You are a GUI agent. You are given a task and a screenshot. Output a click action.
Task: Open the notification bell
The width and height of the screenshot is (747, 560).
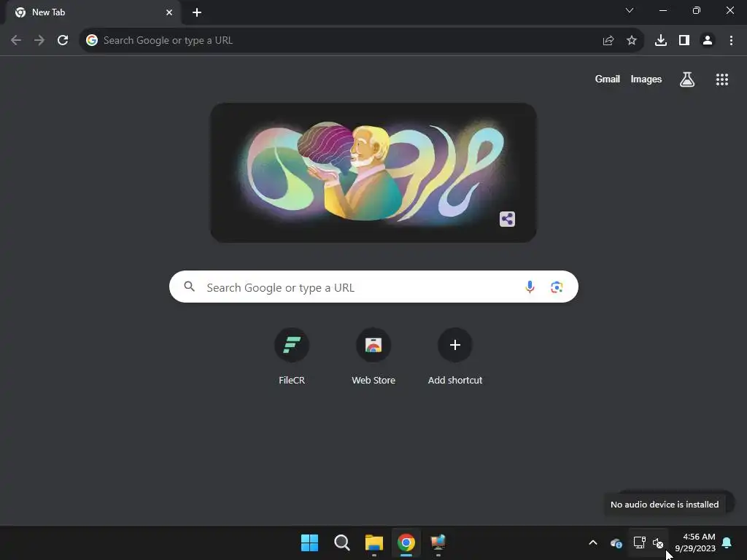click(727, 542)
